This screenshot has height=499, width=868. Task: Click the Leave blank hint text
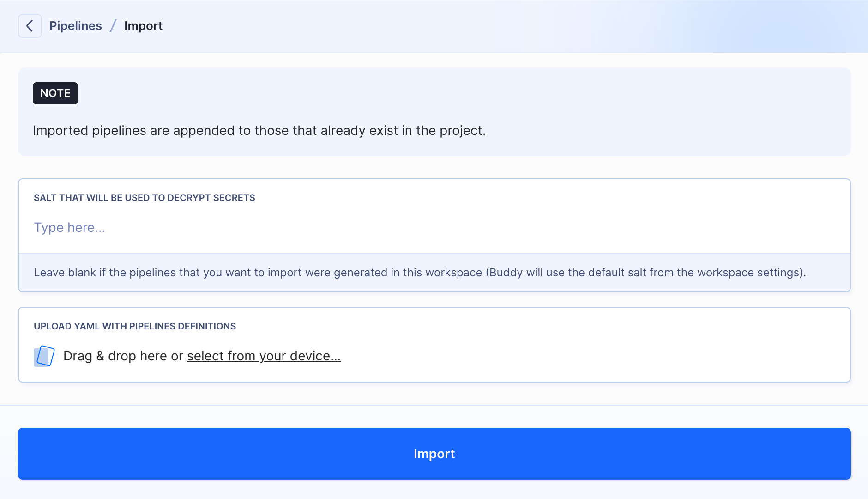(420, 273)
